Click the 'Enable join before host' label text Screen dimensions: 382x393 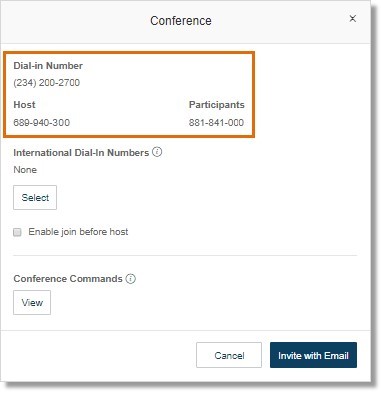point(78,232)
